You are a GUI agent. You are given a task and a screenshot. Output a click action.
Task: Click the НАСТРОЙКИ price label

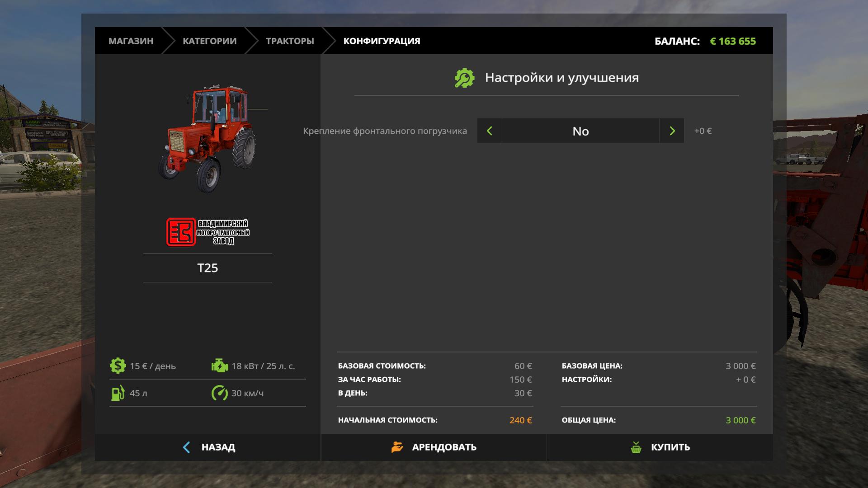(587, 380)
